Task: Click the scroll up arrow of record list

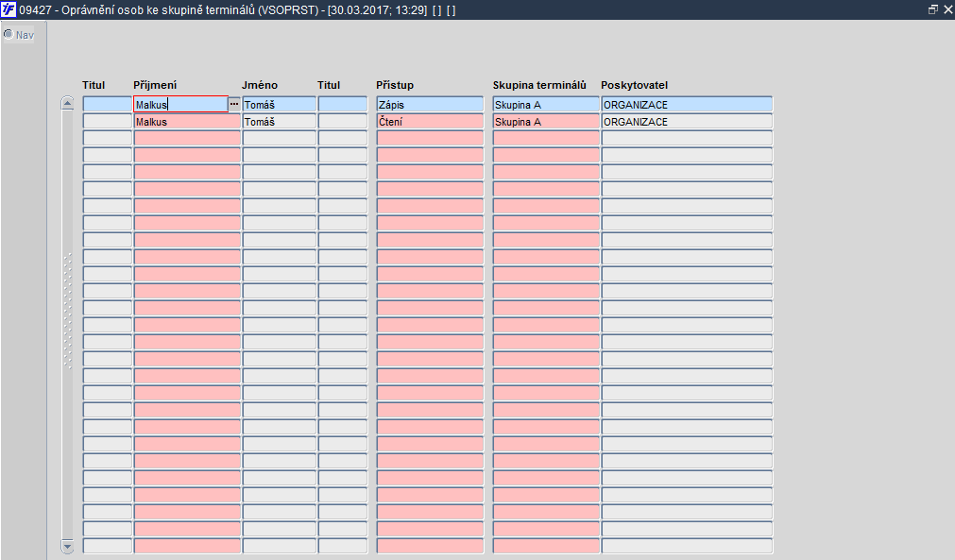Action: pos(68,103)
